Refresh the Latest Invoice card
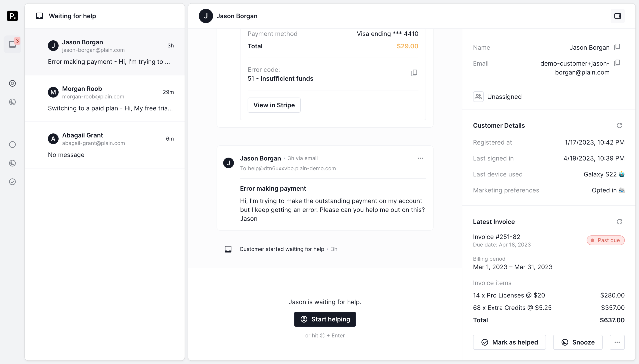This screenshot has height=364, width=639. pyautogui.click(x=619, y=222)
